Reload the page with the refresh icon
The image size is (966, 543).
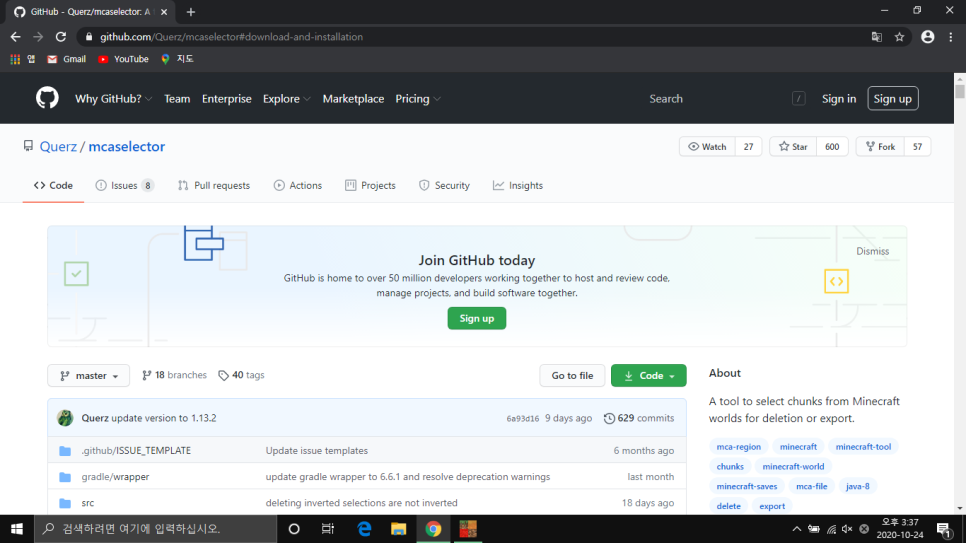(x=60, y=37)
